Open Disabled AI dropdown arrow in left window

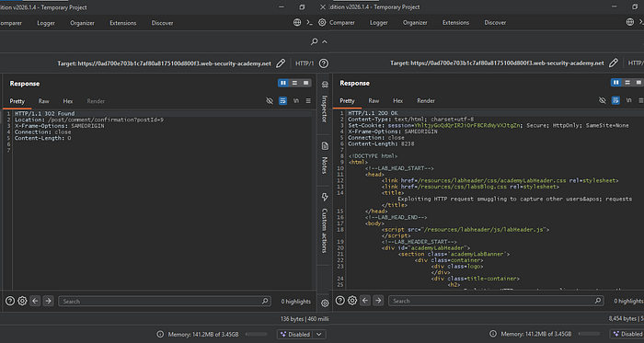(319, 335)
